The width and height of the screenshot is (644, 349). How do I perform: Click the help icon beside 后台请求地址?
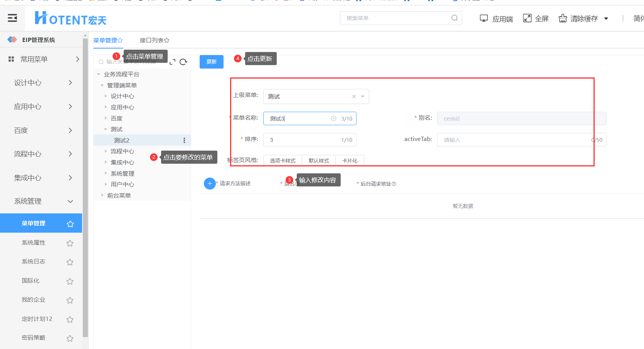click(x=394, y=184)
